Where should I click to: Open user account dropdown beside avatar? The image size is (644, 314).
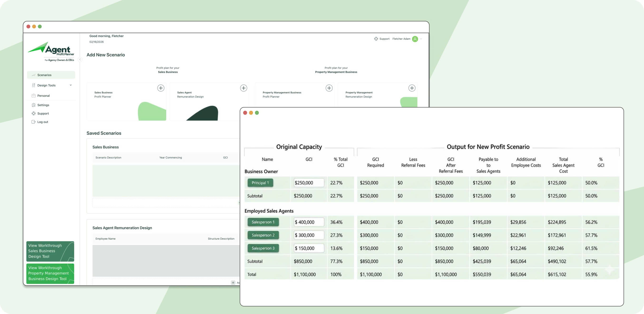[x=421, y=39]
